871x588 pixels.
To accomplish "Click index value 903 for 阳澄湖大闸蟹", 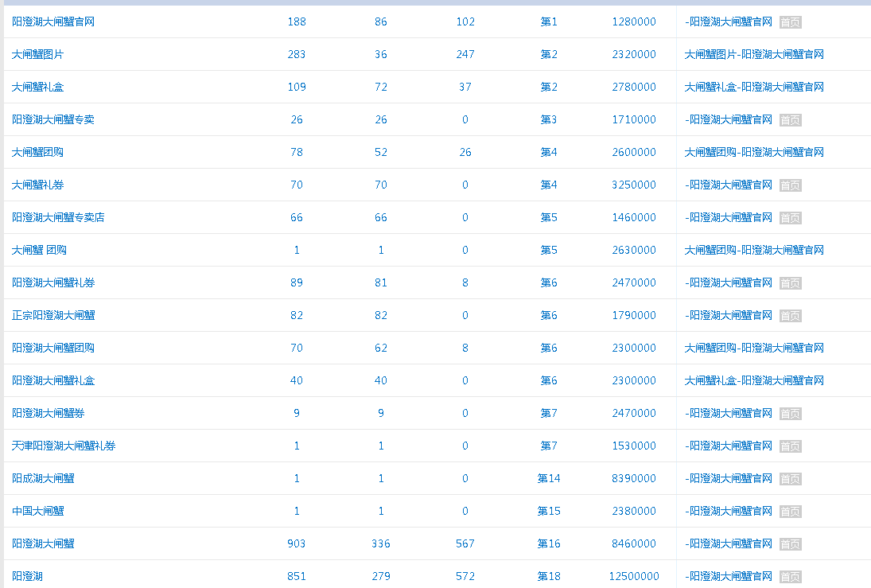I will click(297, 543).
